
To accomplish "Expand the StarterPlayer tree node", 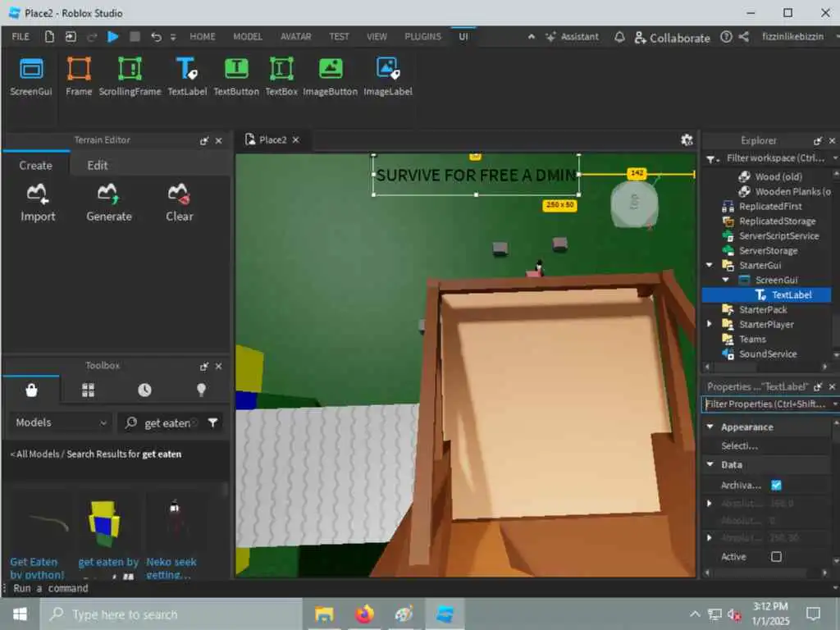I will pos(710,324).
